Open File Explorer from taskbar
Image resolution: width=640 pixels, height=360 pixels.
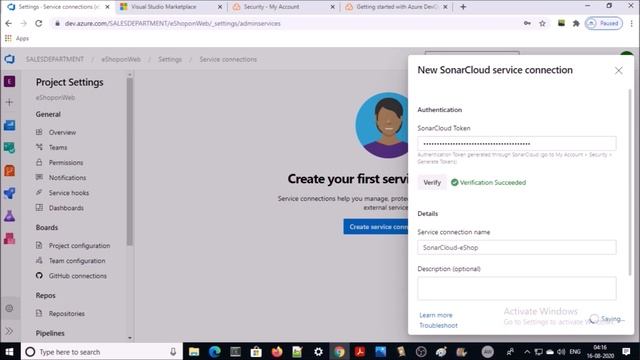coord(194,351)
